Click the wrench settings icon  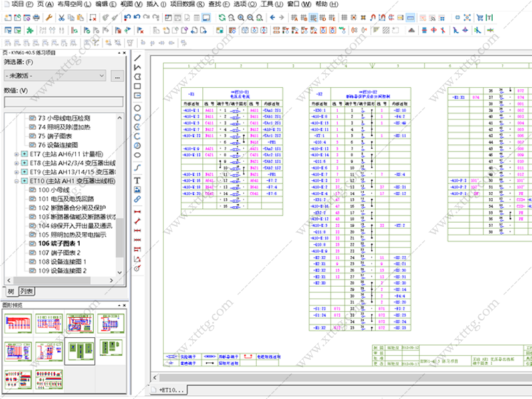(x=49, y=18)
